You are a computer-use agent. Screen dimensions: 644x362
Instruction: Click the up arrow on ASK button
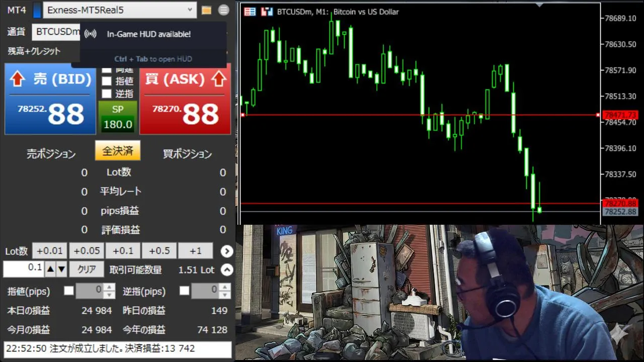tap(219, 78)
